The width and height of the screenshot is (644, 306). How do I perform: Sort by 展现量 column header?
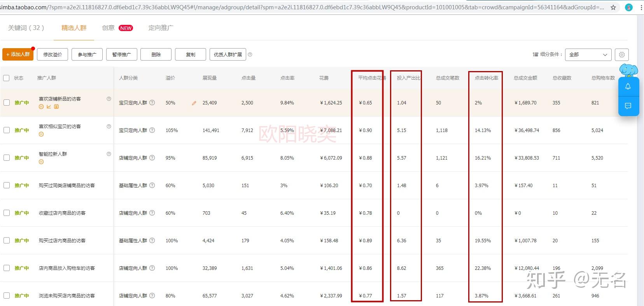point(210,78)
